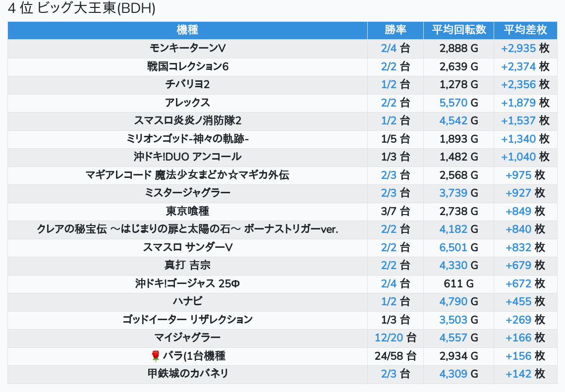565x392 pixels.
Task: Open the +2,935 link for モンキーターンV
Action: click(518, 48)
